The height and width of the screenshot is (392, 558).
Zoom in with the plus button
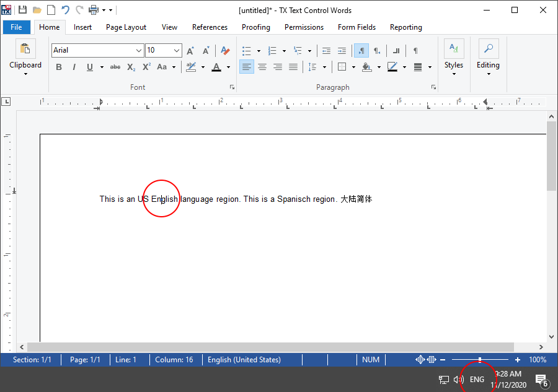click(518, 360)
